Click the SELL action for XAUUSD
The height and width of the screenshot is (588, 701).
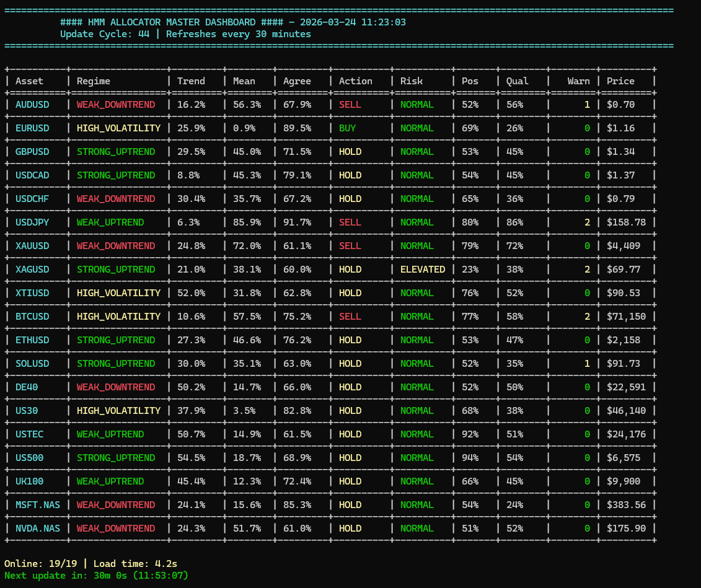(x=350, y=246)
